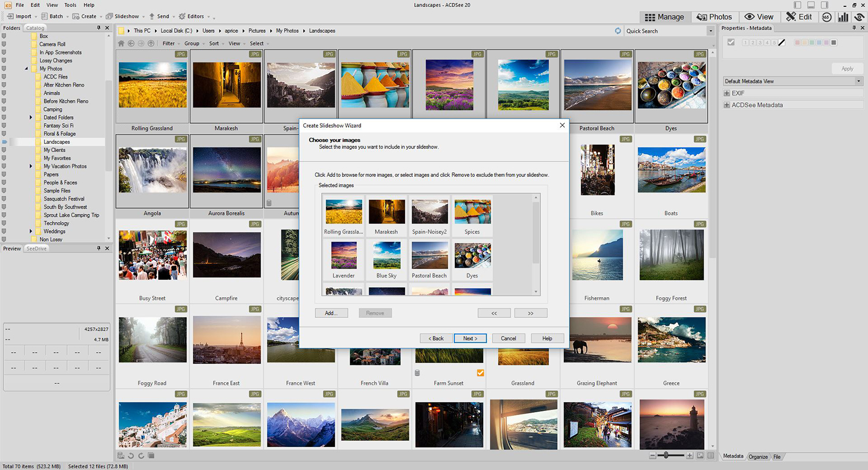Close the Folders pane
The height and width of the screenshot is (470, 868).
(x=107, y=28)
